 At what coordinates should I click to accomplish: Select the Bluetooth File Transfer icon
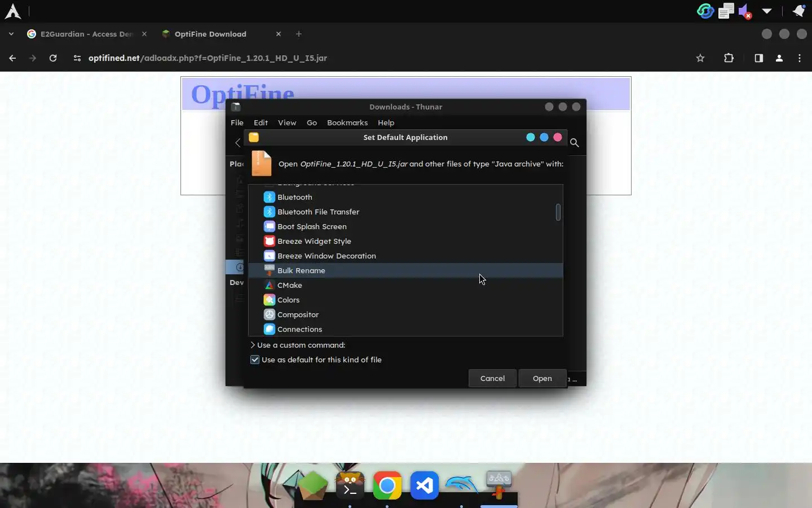[270, 212]
